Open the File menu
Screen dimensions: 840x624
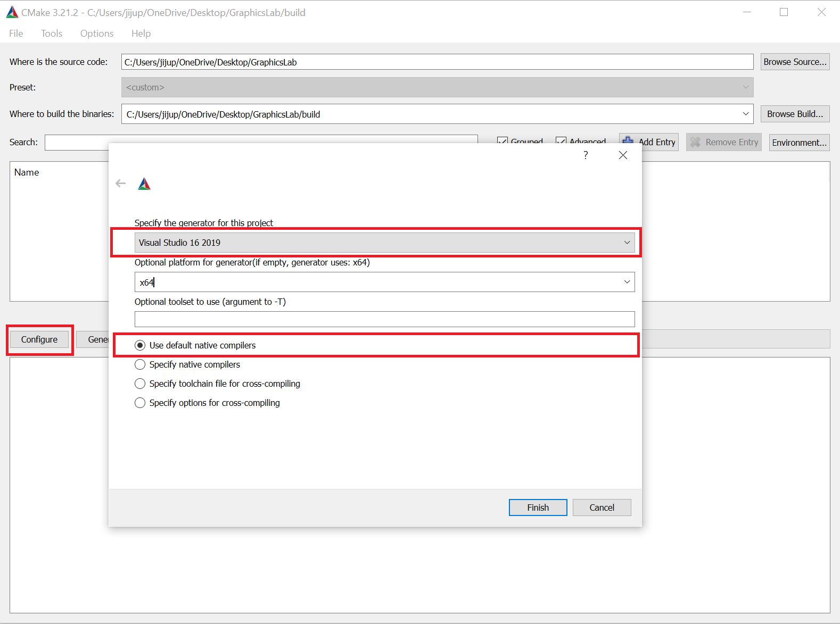pos(16,33)
